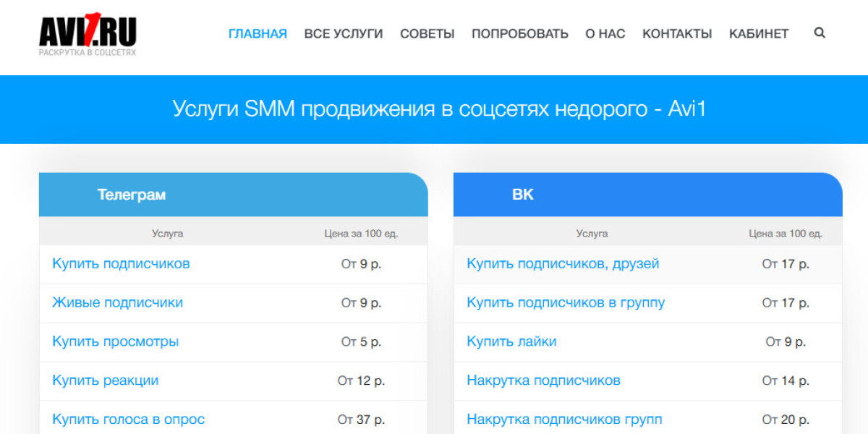This screenshot has width=868, height=434.
Task: Open Купить подписчиков в группу
Action: (x=565, y=303)
